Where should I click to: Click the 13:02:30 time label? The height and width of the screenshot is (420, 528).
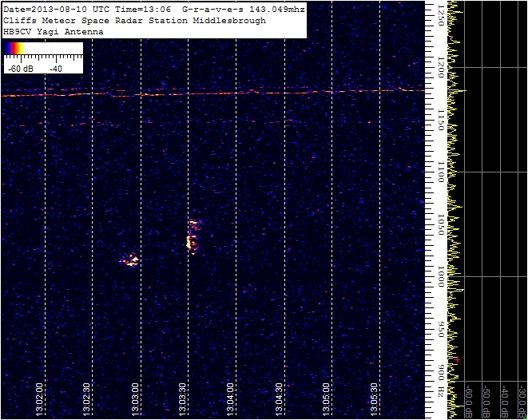click(87, 399)
